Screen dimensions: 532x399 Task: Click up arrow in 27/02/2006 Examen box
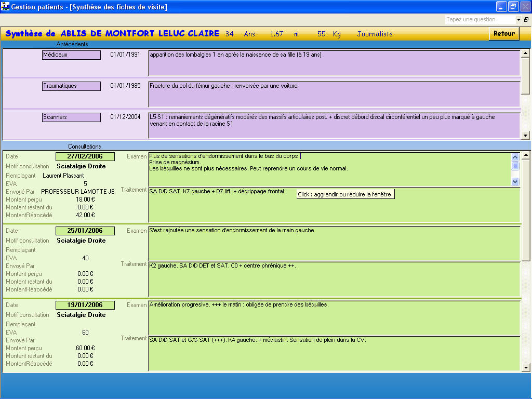[515, 157]
